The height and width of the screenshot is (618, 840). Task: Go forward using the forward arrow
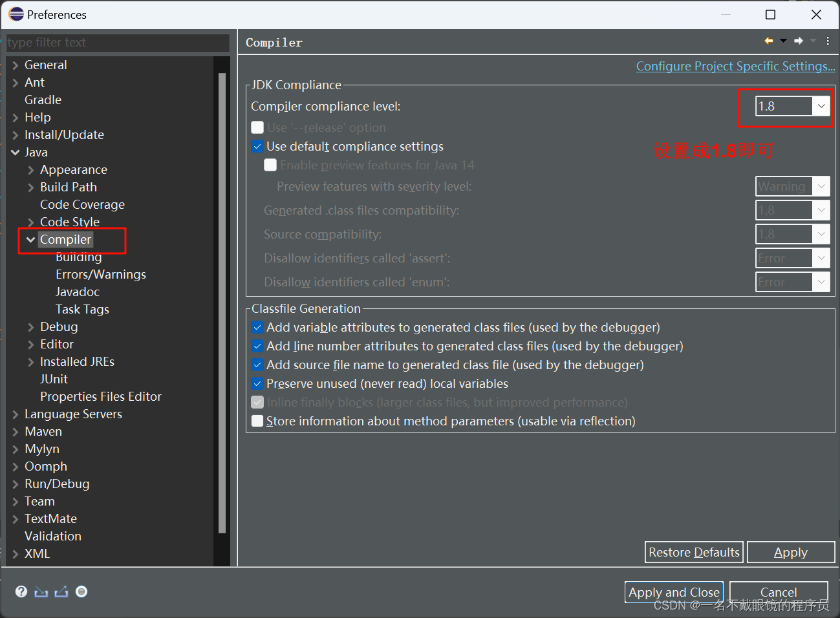[799, 41]
